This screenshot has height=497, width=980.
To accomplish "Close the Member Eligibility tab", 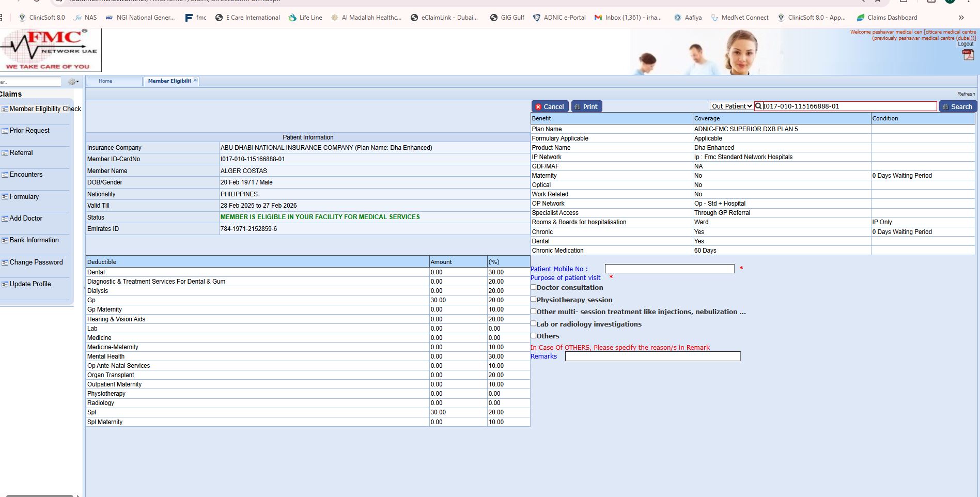I will click(x=195, y=81).
